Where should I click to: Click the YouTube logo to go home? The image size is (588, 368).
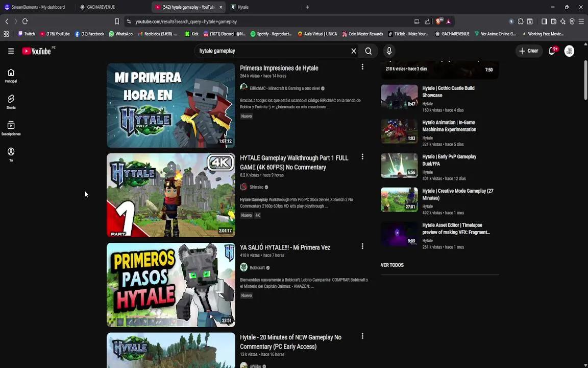[37, 51]
